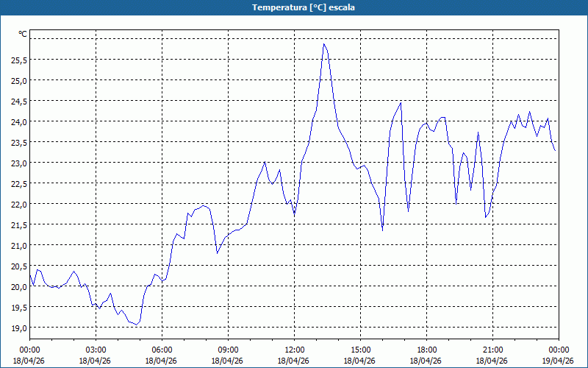Click the 15:00 time axis label
Screen dimensions: 588x368
361,350
